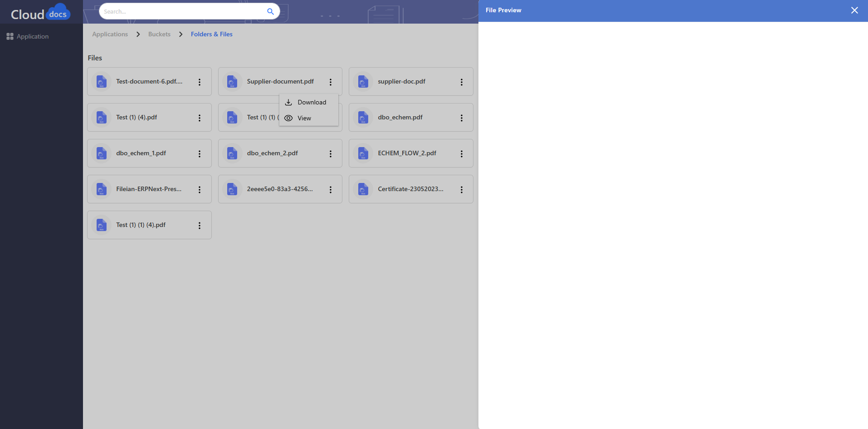The height and width of the screenshot is (429, 868).
Task: Click PDF icon of ECHEM_FLOW_2.pdf
Action: 363,153
